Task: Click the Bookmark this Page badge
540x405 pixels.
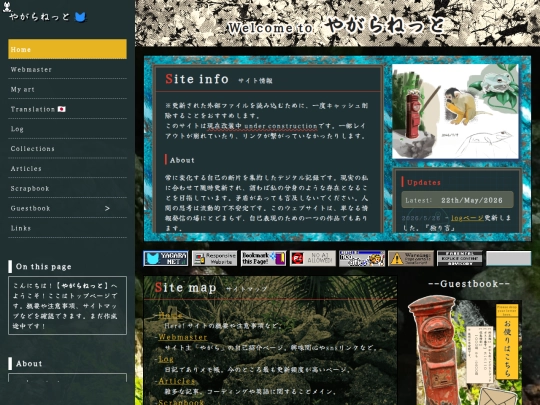Action: click(263, 258)
